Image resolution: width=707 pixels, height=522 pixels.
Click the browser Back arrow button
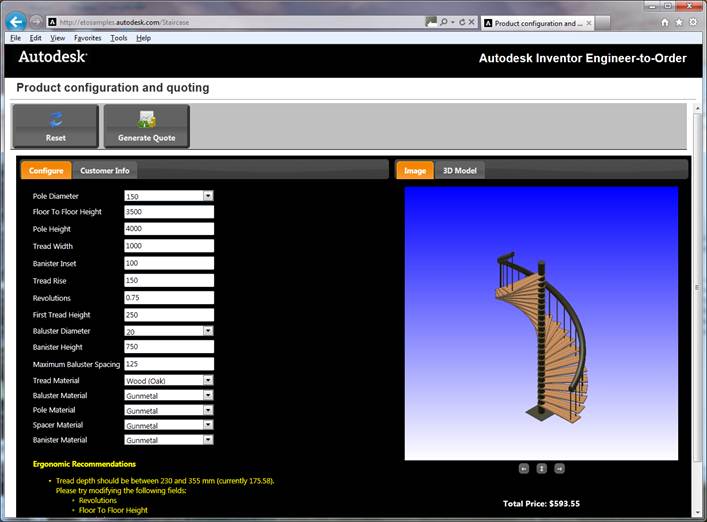click(16, 22)
